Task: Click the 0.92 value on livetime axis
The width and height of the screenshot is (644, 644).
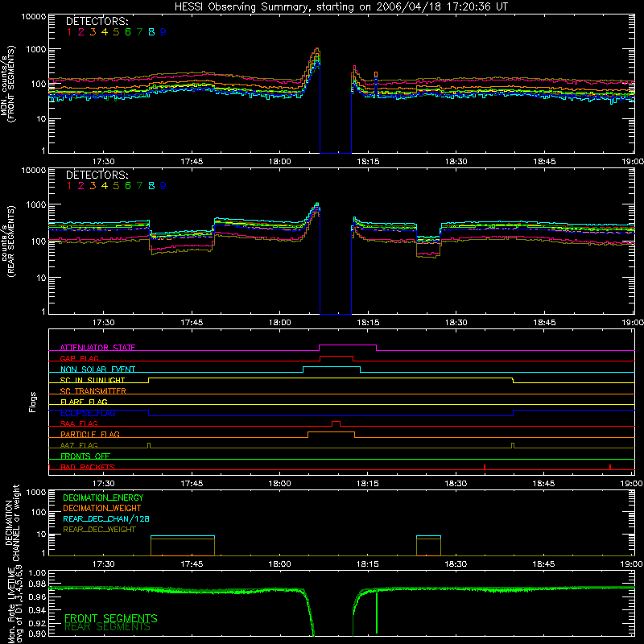Action: click(38, 623)
